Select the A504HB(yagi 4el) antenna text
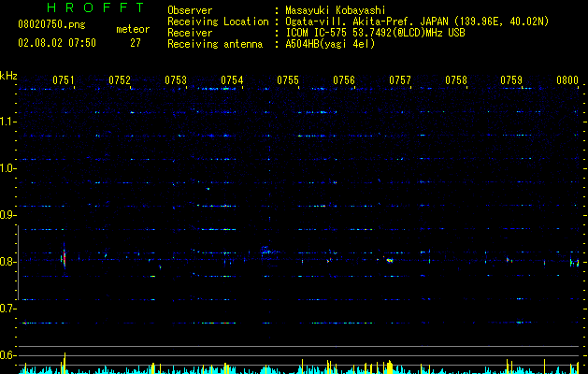 point(330,44)
